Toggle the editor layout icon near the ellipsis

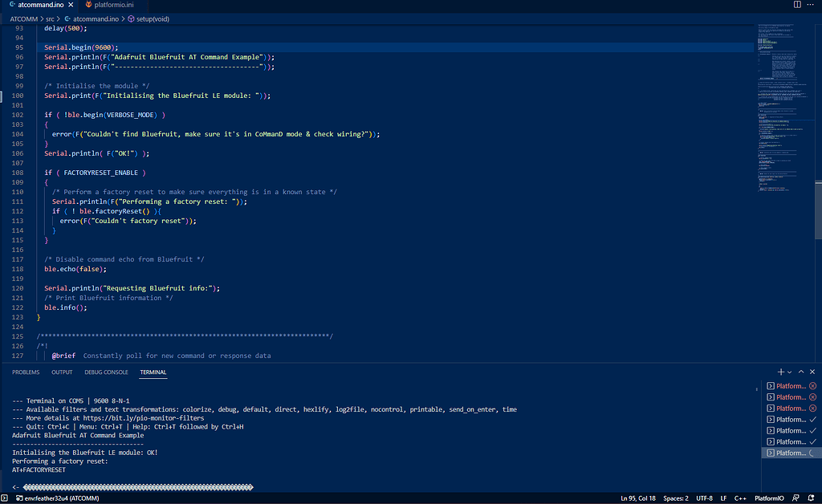796,4
